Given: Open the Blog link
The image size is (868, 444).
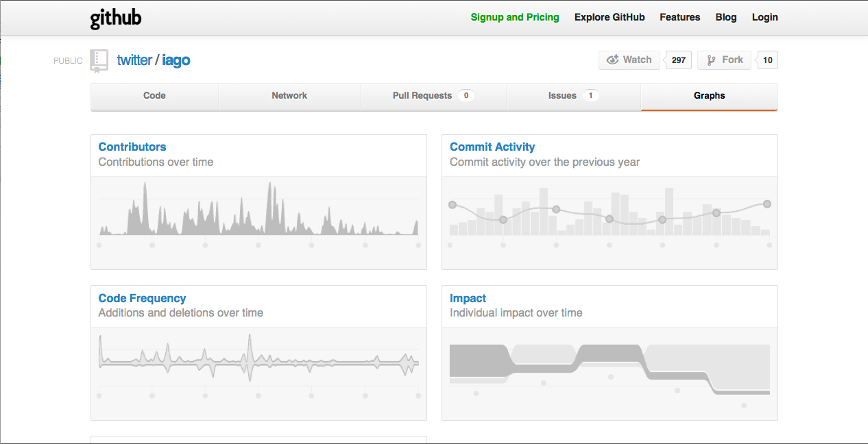Looking at the screenshot, I should (x=726, y=17).
